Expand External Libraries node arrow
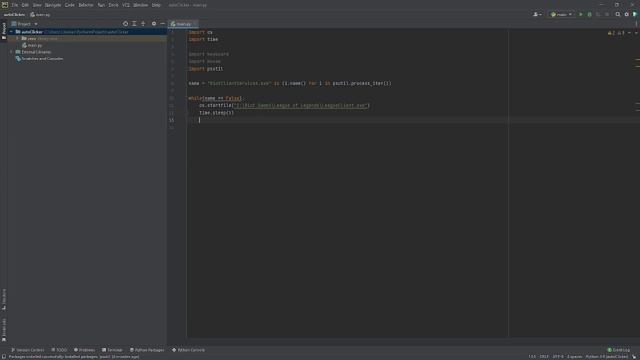 pyautogui.click(x=11, y=52)
